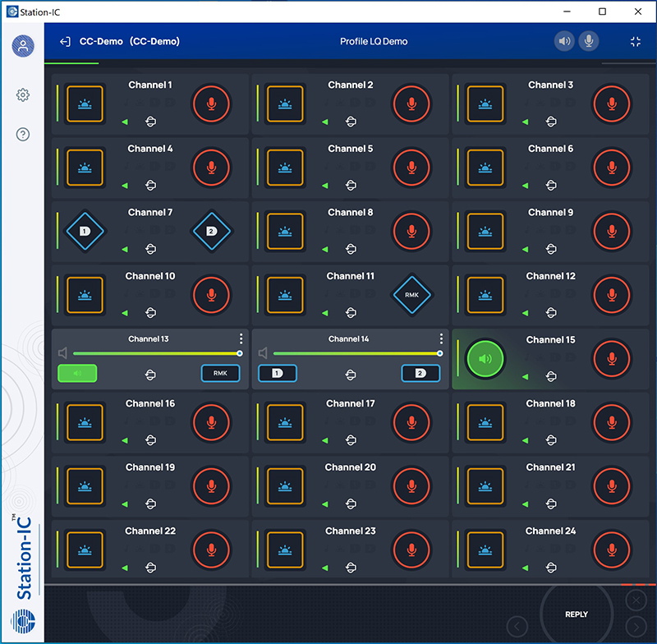Click the green volume arrow on Channel 5
This screenshot has height=644, width=657.
tap(325, 186)
